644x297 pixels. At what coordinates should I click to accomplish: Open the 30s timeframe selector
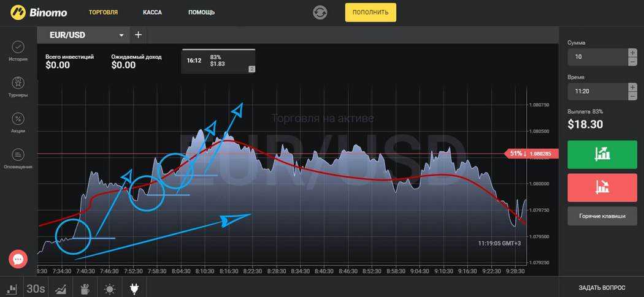pyautogui.click(x=36, y=288)
